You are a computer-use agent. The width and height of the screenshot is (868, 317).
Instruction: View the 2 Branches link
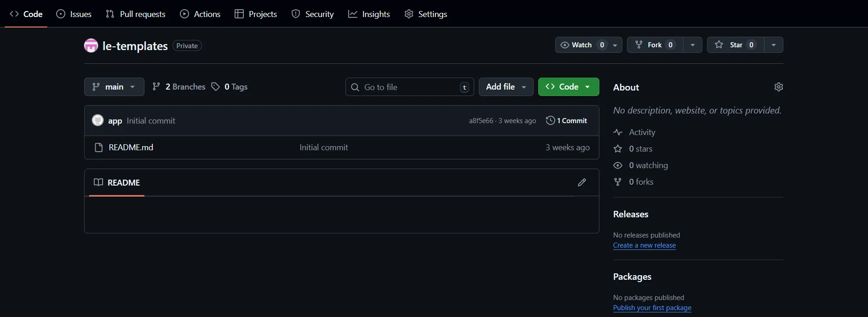click(x=179, y=87)
